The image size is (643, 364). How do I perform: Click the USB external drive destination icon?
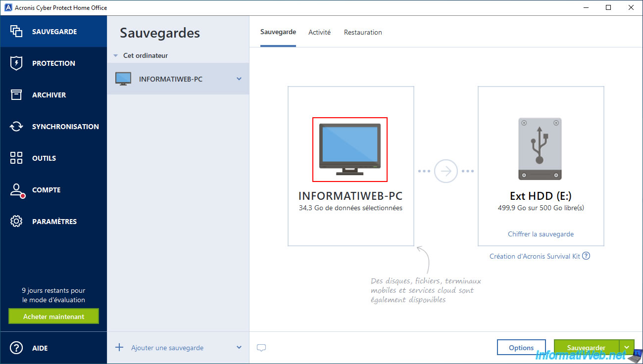click(540, 149)
